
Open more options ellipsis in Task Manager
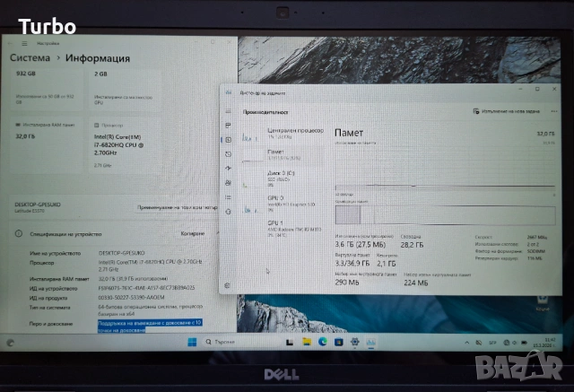[554, 111]
